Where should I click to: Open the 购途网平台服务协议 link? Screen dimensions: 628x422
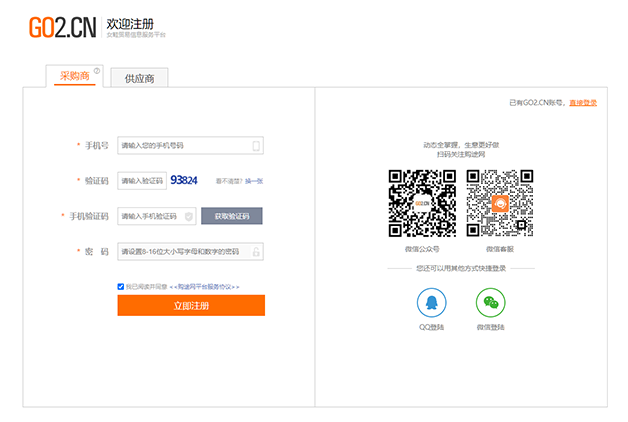[x=204, y=287]
